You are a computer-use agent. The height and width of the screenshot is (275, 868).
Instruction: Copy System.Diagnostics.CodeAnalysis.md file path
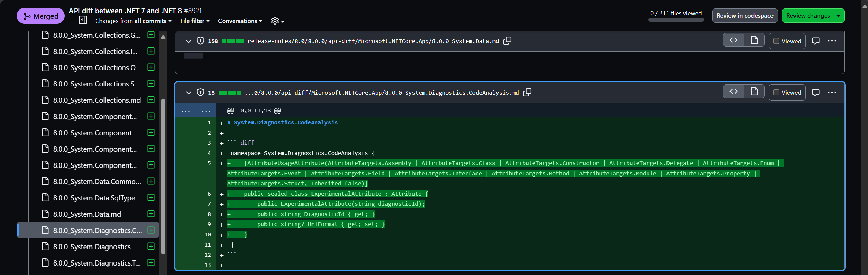coord(527,92)
